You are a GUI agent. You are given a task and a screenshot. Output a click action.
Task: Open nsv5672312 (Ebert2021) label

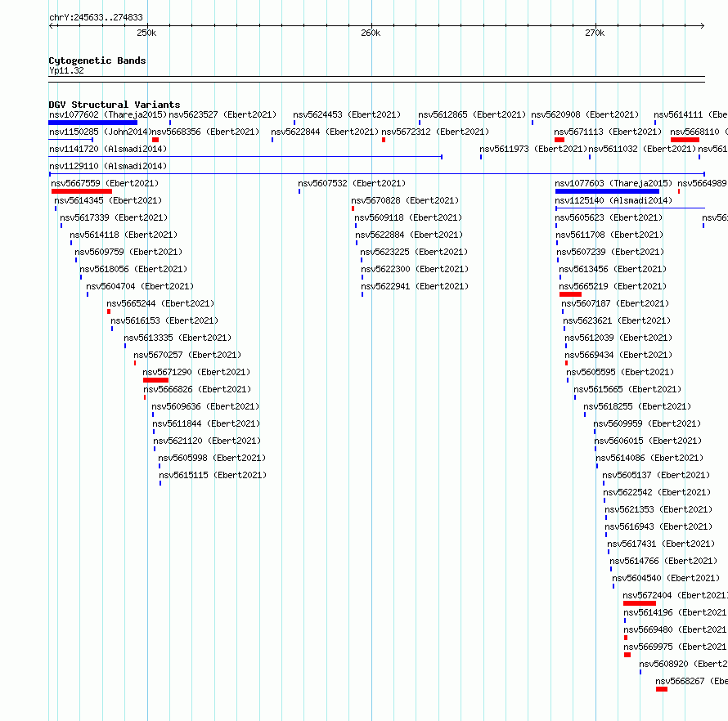(435, 132)
